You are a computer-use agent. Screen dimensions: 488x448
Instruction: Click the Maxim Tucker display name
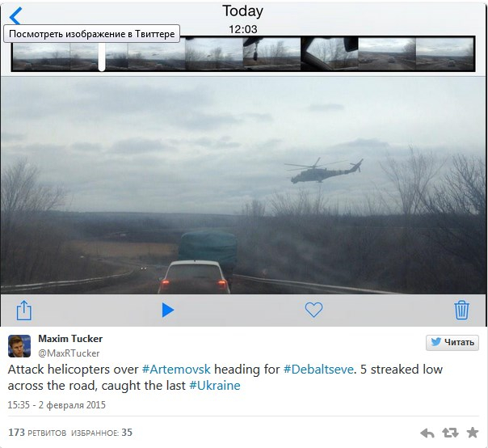(x=70, y=339)
